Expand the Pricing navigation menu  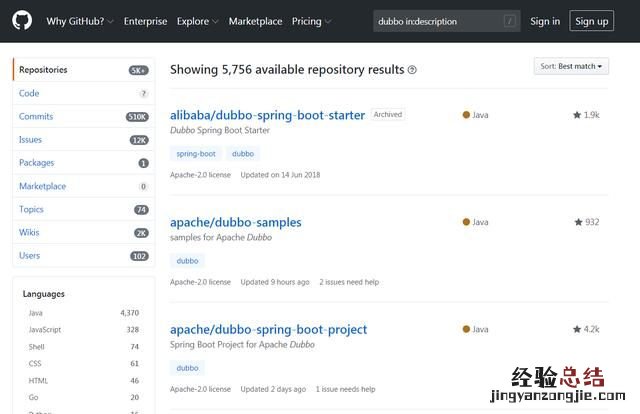pyautogui.click(x=311, y=21)
